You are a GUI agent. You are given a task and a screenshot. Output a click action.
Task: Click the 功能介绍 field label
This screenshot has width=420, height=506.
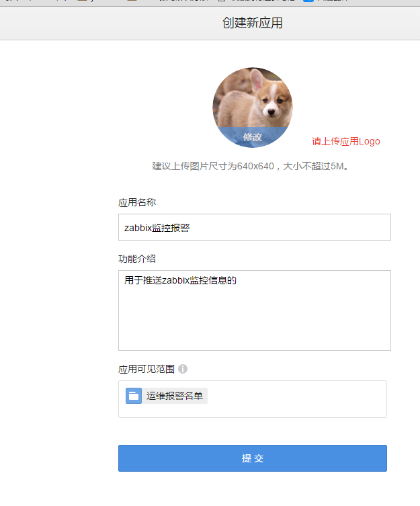coord(137,259)
